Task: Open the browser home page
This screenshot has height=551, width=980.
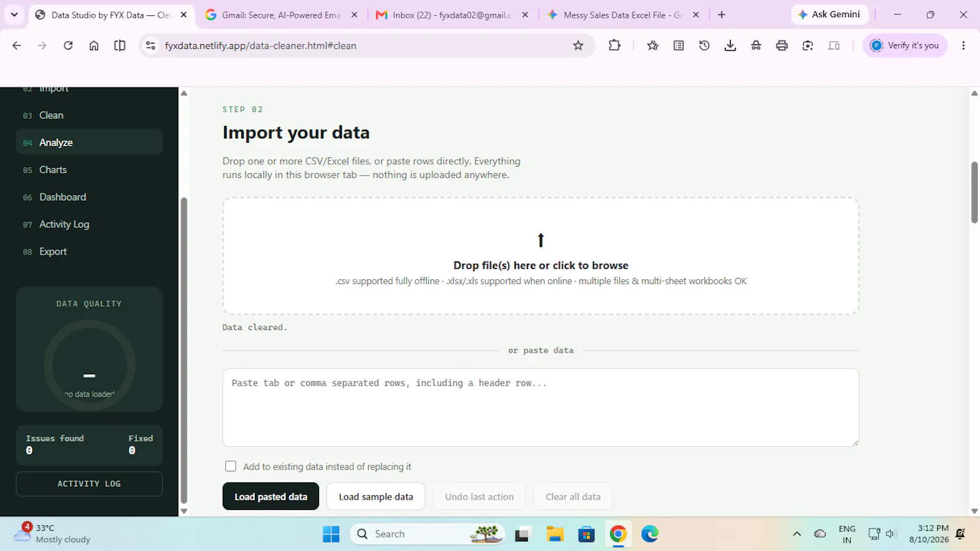Action: (x=94, y=45)
